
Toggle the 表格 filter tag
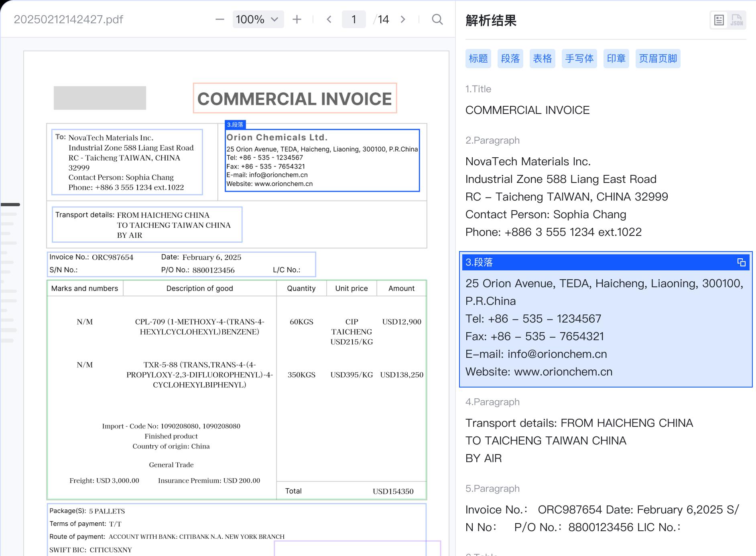[x=542, y=59]
